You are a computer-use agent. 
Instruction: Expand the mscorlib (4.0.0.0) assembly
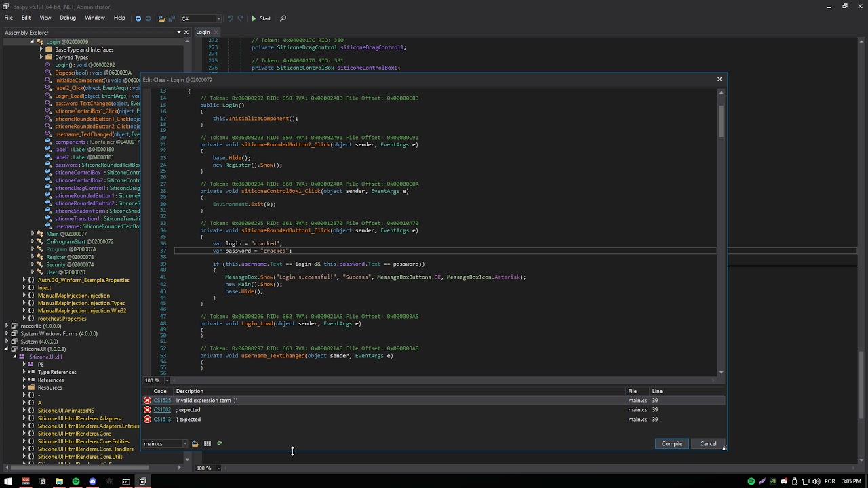(x=6, y=326)
